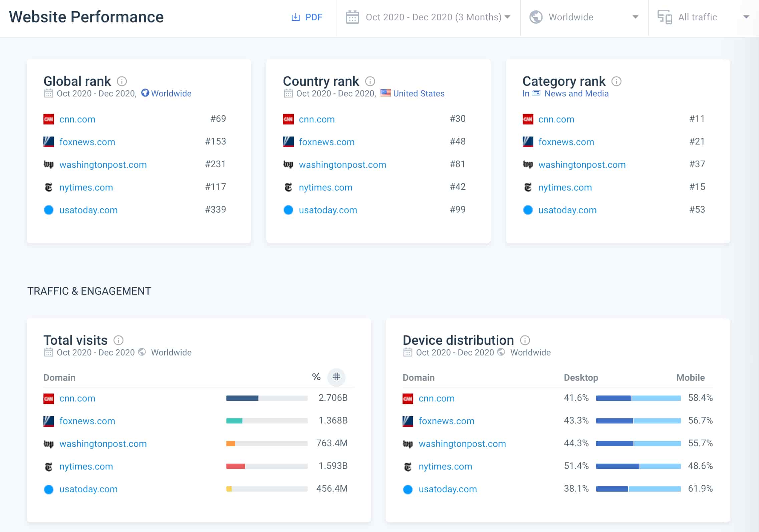Open the All traffic device dropdown
Screen dimensions: 759x532
[x=704, y=17]
